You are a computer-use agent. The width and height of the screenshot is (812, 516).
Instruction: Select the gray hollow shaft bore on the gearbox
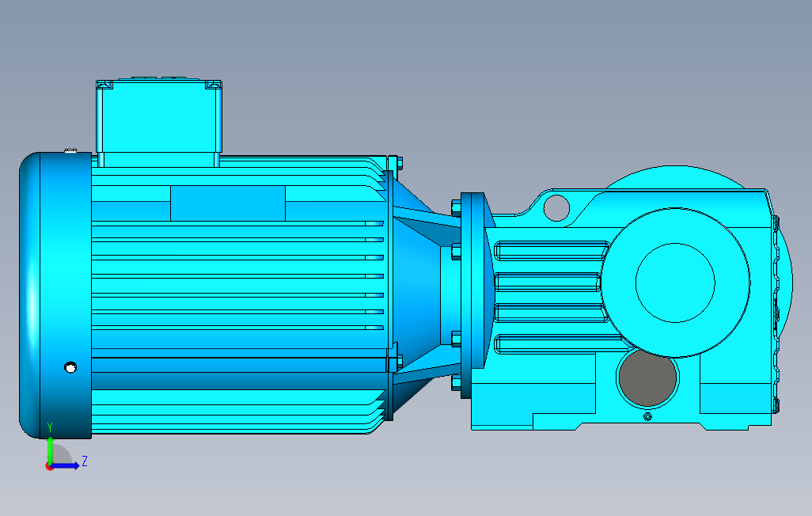tap(647, 378)
